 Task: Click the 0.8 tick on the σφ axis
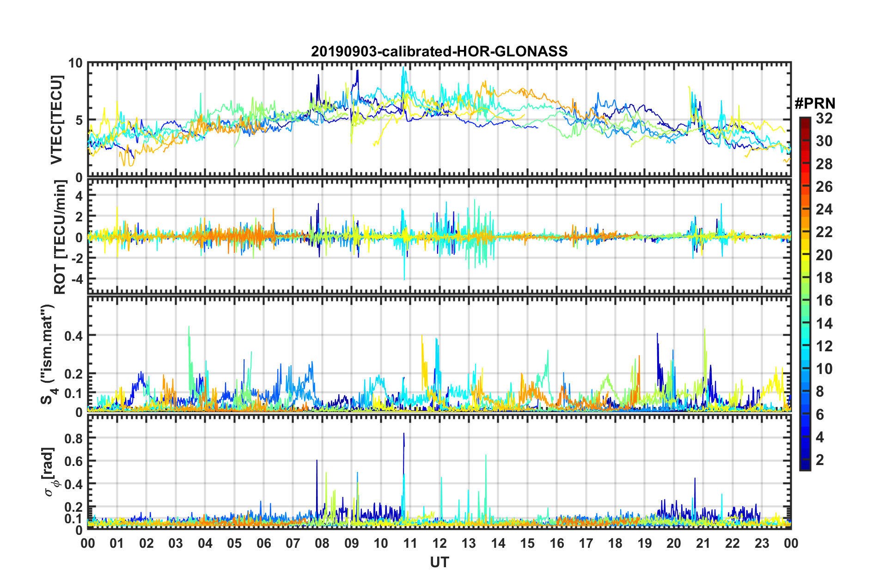pyautogui.click(x=73, y=438)
